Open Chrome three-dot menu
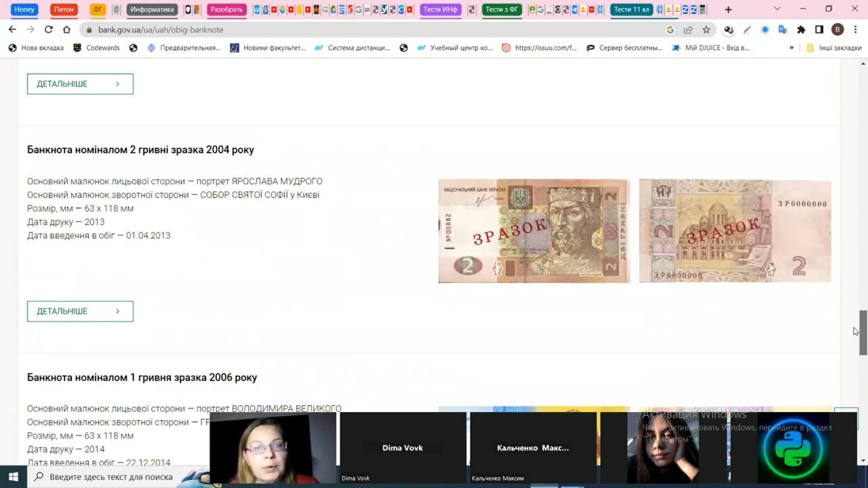The image size is (868, 488). [856, 30]
